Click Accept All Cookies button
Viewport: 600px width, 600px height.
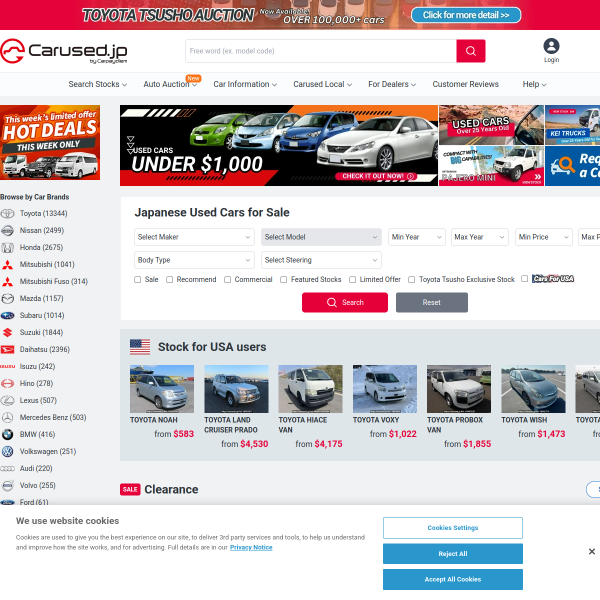click(453, 579)
